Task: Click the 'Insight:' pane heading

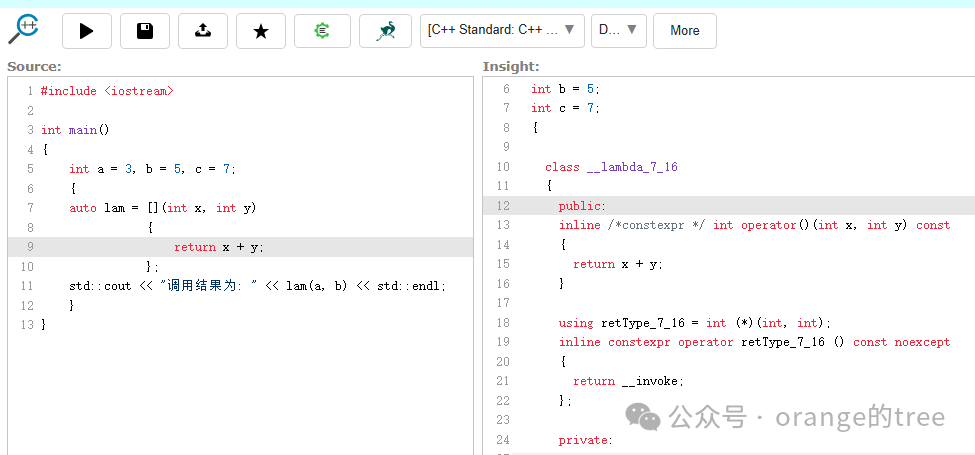Action: pos(511,67)
